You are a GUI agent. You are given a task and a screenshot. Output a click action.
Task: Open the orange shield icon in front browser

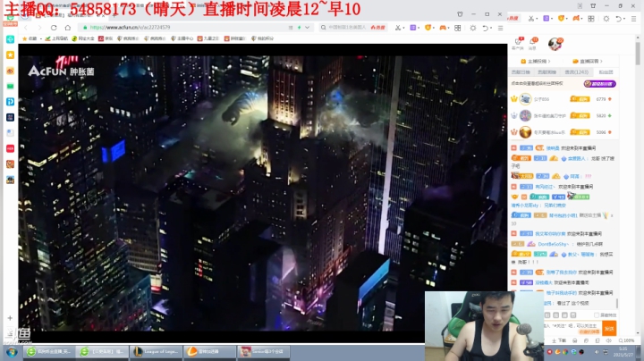[x=428, y=28]
